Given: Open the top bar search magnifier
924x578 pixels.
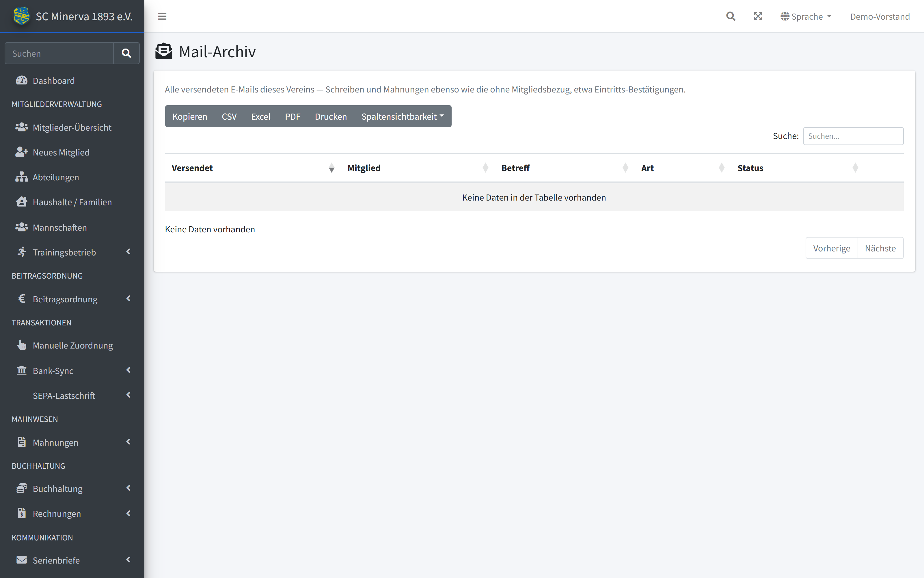Looking at the screenshot, I should pos(731,16).
